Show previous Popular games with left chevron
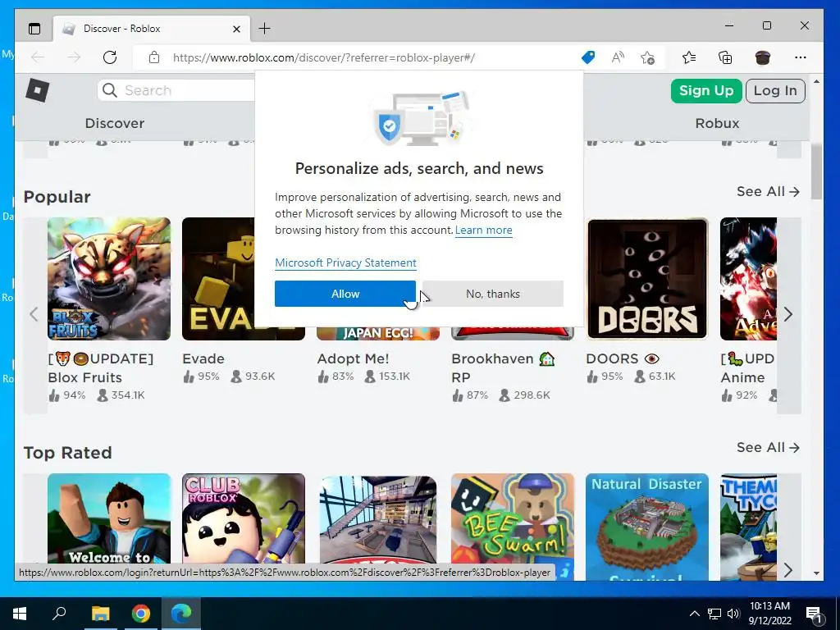This screenshot has width=840, height=630. pyautogui.click(x=34, y=314)
